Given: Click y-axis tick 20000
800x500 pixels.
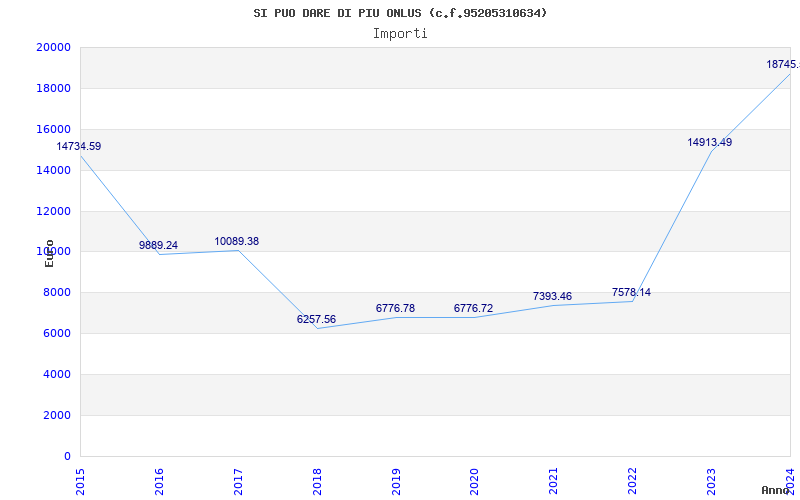Looking at the screenshot, I should (x=54, y=47).
